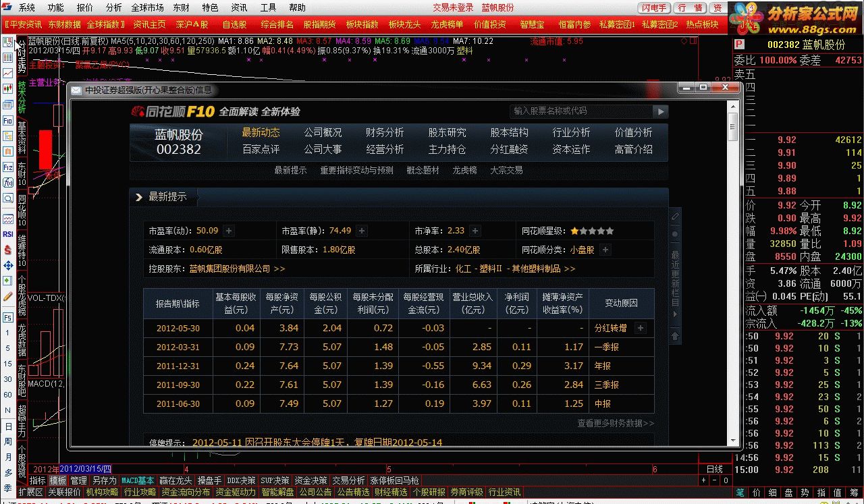Click the F10 icon in left toolbar
This screenshot has width=864, height=504.
click(x=7, y=121)
